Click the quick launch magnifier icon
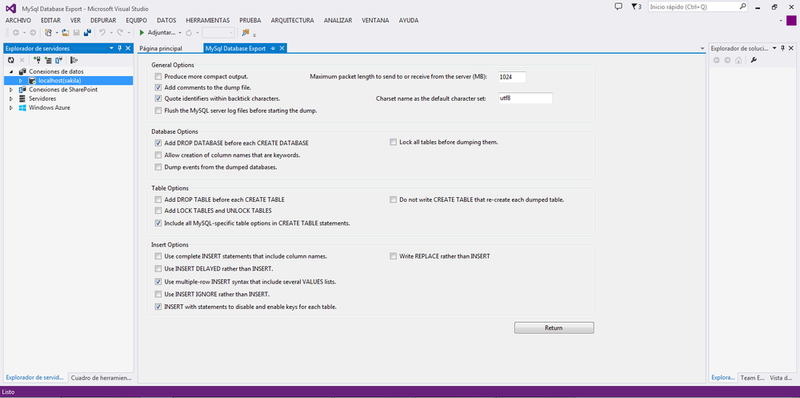Screen dimensions: 800x398 (x=743, y=7)
